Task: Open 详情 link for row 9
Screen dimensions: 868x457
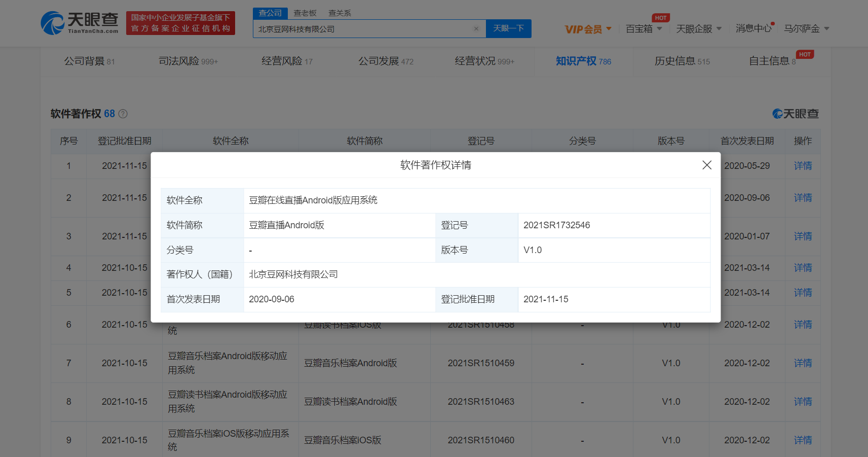Action: [x=803, y=440]
